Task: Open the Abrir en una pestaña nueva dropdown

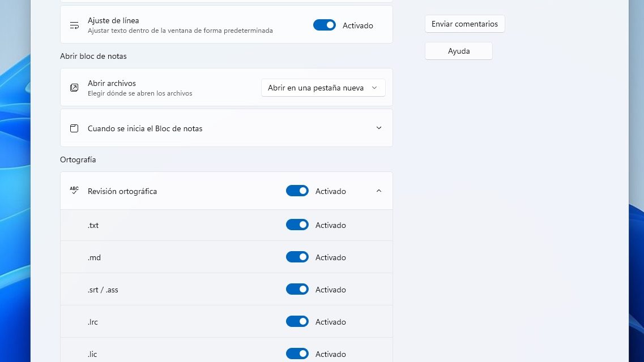Action: coord(323,88)
